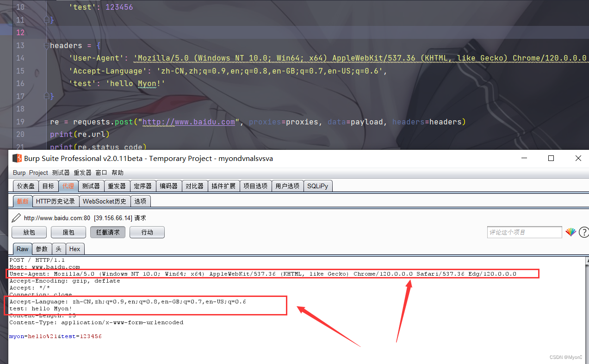
Task: Click the 放包 forward button
Action: point(29,232)
